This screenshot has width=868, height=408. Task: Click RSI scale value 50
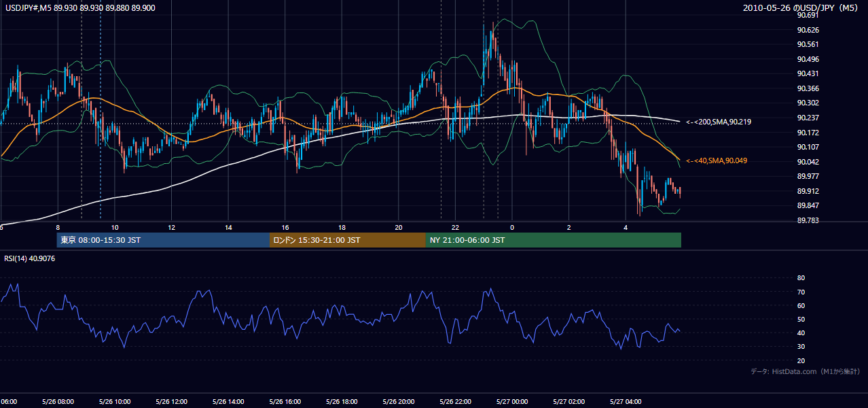pyautogui.click(x=801, y=319)
